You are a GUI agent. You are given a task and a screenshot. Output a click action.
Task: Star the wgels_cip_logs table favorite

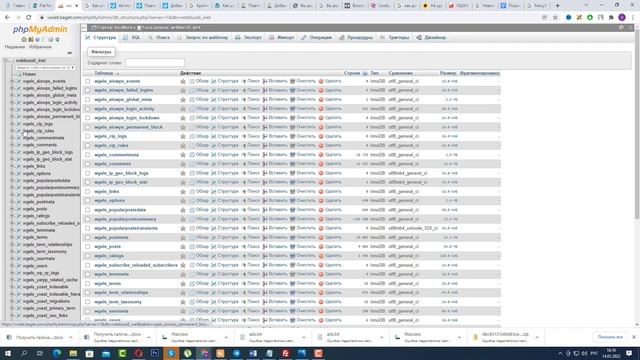[x=183, y=136]
